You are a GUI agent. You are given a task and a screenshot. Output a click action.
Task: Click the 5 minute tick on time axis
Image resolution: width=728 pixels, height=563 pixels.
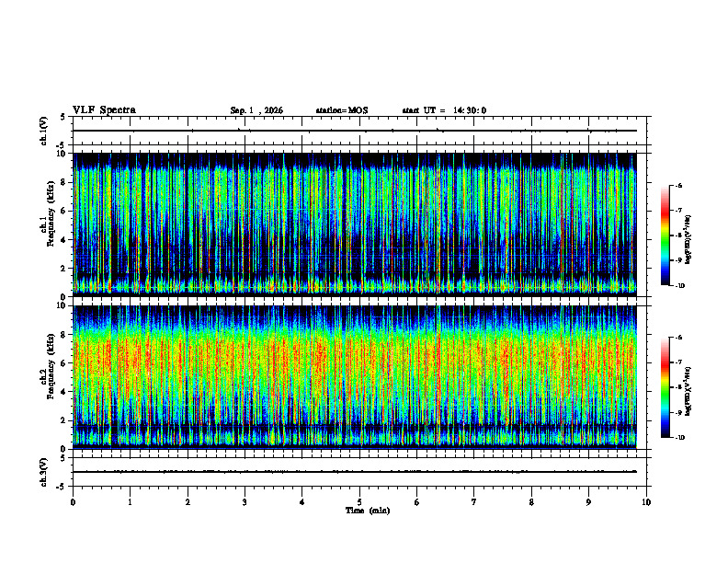point(359,502)
